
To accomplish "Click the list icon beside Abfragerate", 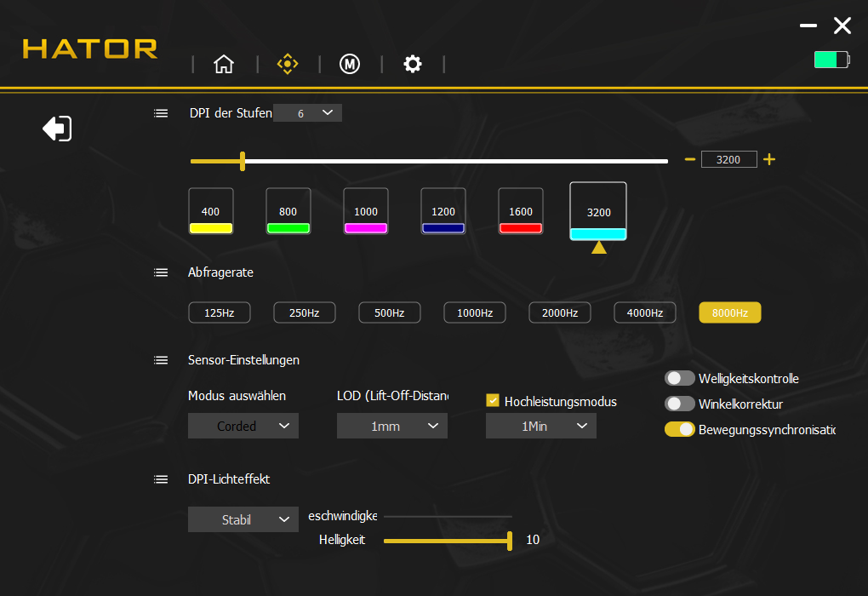I will (x=161, y=272).
